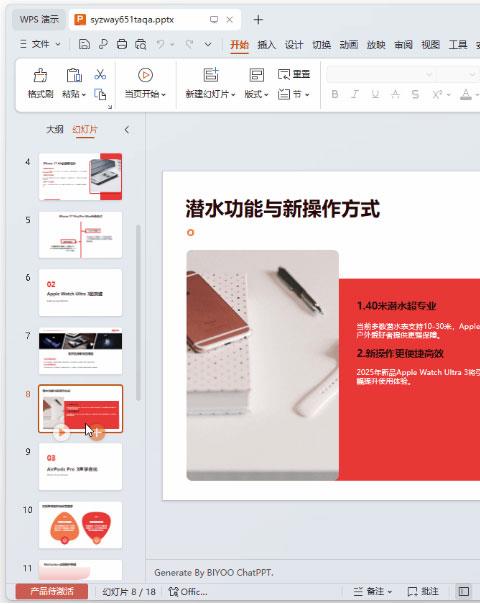The width and height of the screenshot is (480, 604).
Task: Open the font size combo box
Action: [x=458, y=74]
